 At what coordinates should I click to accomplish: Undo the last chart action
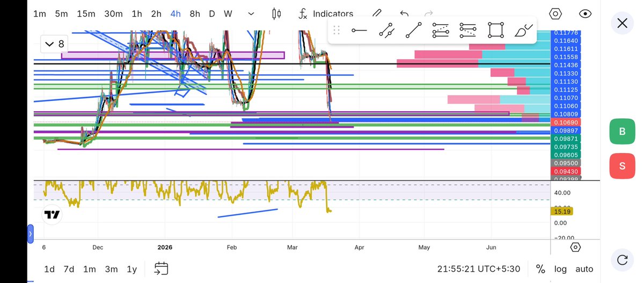tap(404, 14)
